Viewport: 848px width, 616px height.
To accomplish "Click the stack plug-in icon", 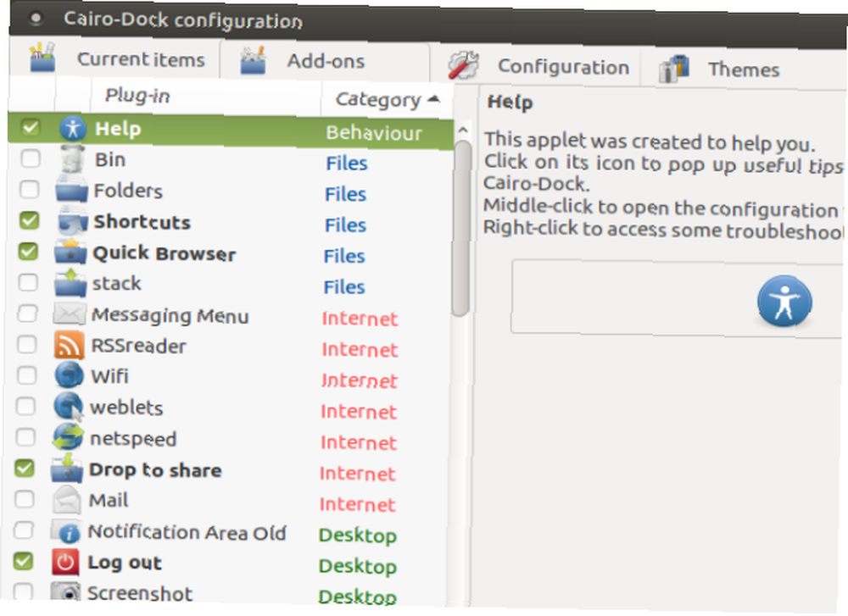I will (70, 283).
